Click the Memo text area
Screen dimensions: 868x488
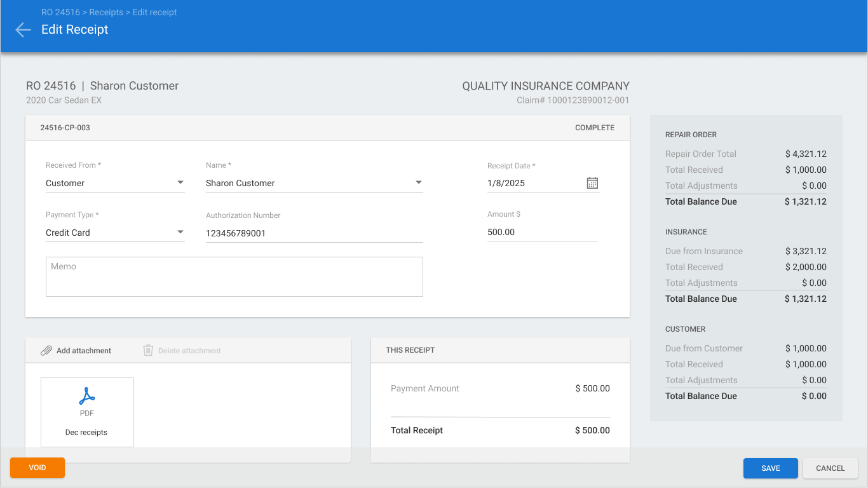click(234, 276)
